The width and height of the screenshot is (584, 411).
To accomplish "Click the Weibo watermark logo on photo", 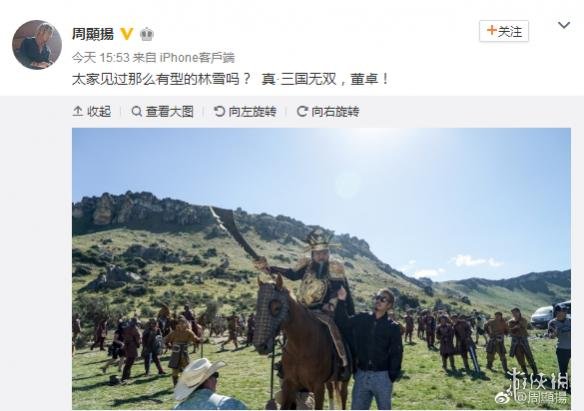I will (503, 398).
